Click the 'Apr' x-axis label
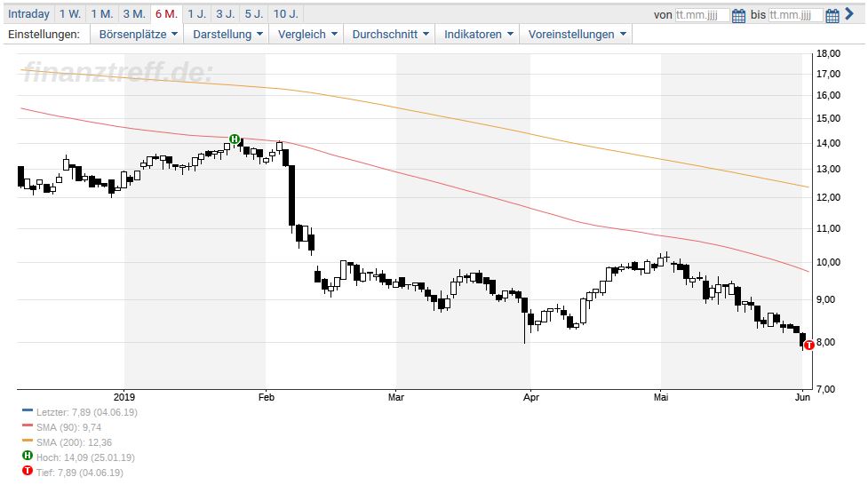This screenshot has width=868, height=485. coord(531,397)
